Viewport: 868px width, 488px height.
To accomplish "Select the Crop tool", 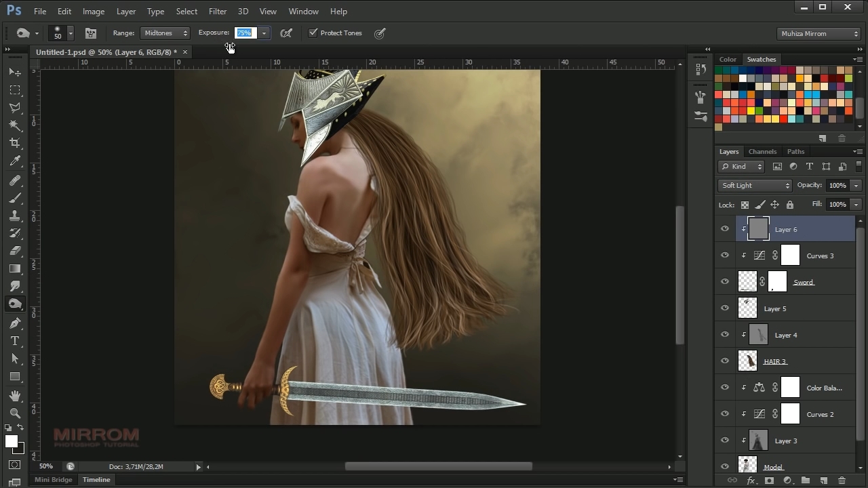I will click(15, 143).
